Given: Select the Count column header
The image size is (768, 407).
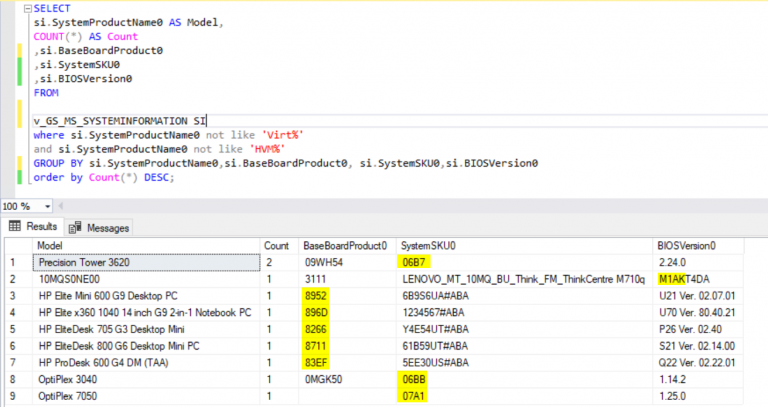Looking at the screenshot, I should 279,245.
